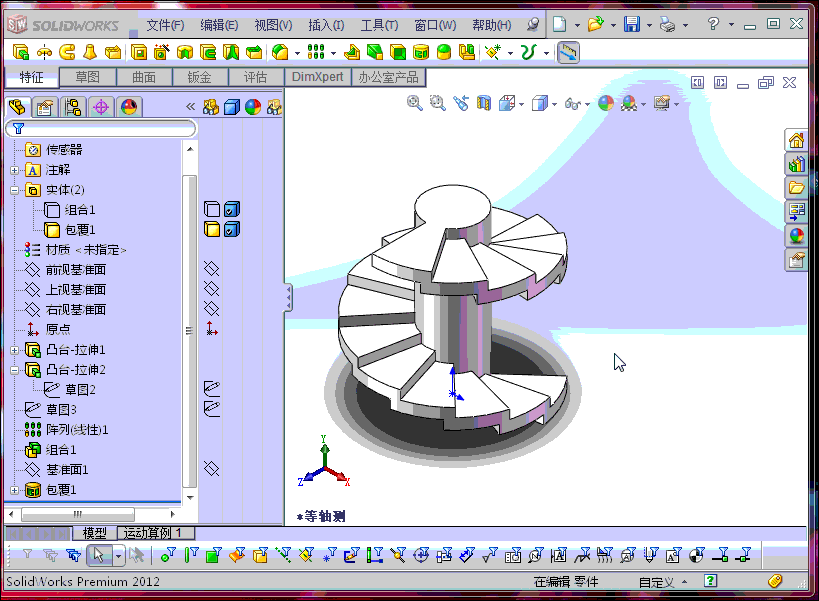
Task: Click the feature tree filter field
Action: point(101,128)
